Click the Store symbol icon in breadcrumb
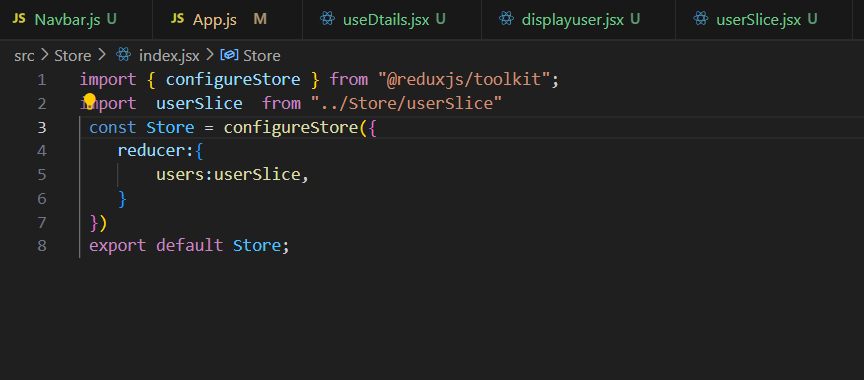This screenshot has width=864, height=380. tap(229, 55)
